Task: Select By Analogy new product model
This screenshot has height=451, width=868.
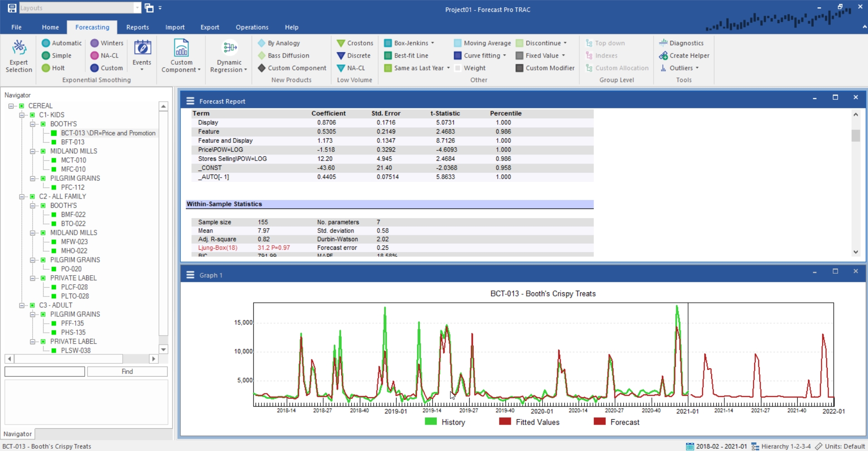Action: pos(279,43)
